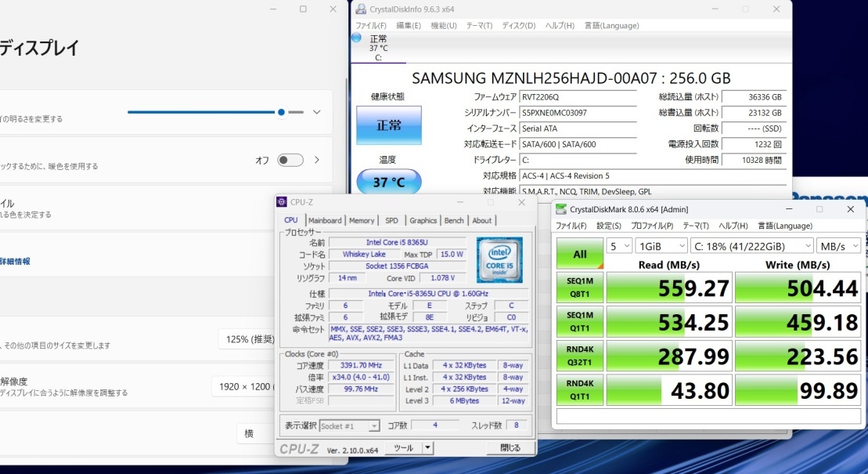
Task: Switch to the Bench tab in CPU-Z
Action: point(454,220)
